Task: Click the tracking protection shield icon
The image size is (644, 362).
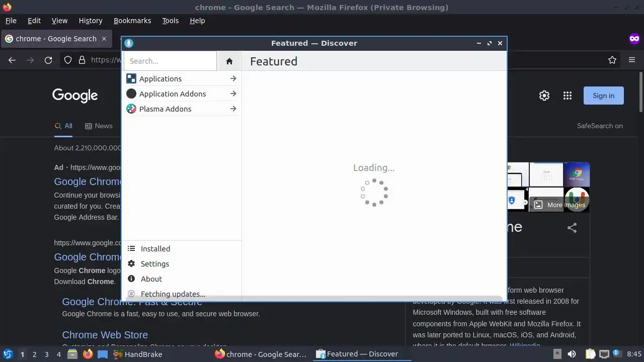Action: click(x=68, y=60)
